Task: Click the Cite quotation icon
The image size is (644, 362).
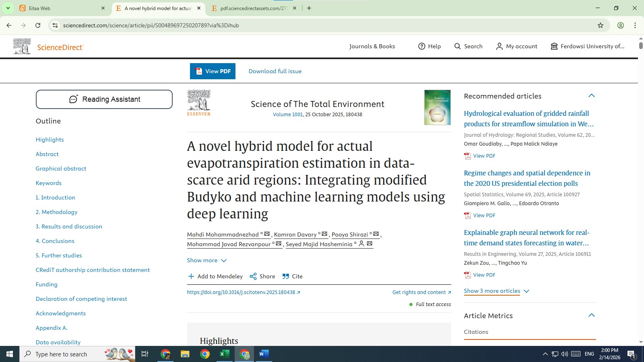Action: point(286,276)
